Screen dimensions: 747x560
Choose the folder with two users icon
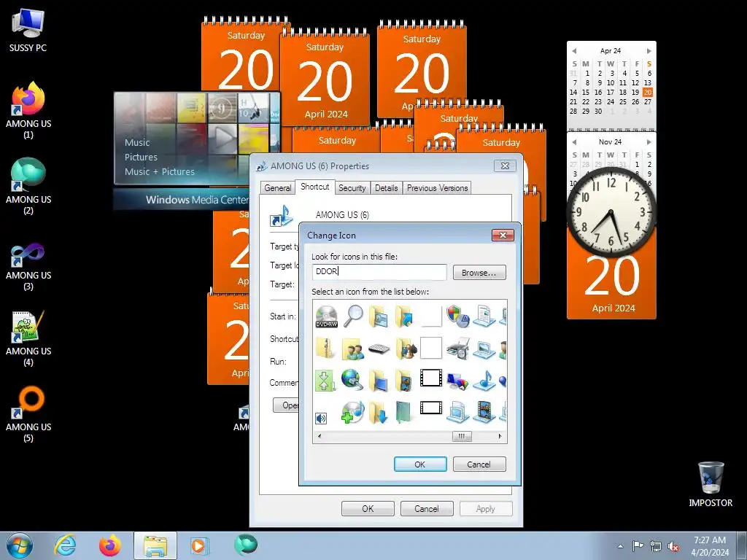coord(353,349)
